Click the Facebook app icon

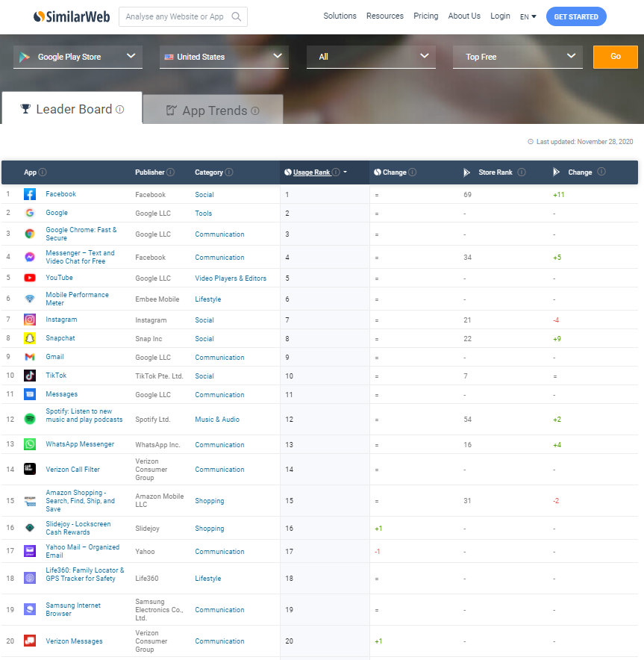click(x=29, y=194)
